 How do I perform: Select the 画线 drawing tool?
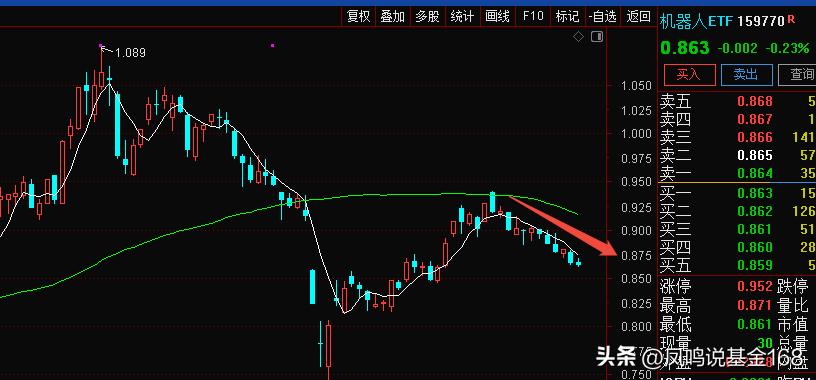coord(497,16)
